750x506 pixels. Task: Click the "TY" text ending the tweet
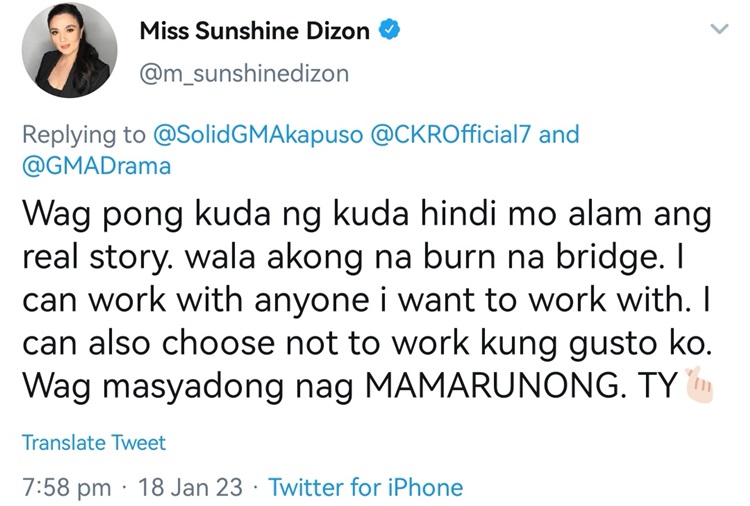[657, 385]
